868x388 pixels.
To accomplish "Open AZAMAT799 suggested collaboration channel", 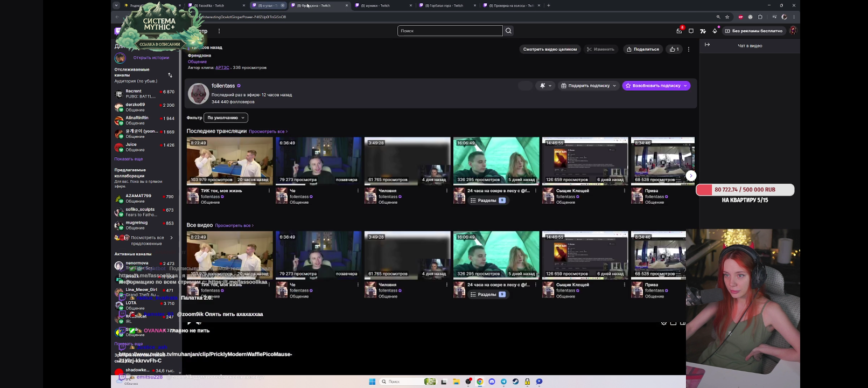I will pos(144,198).
